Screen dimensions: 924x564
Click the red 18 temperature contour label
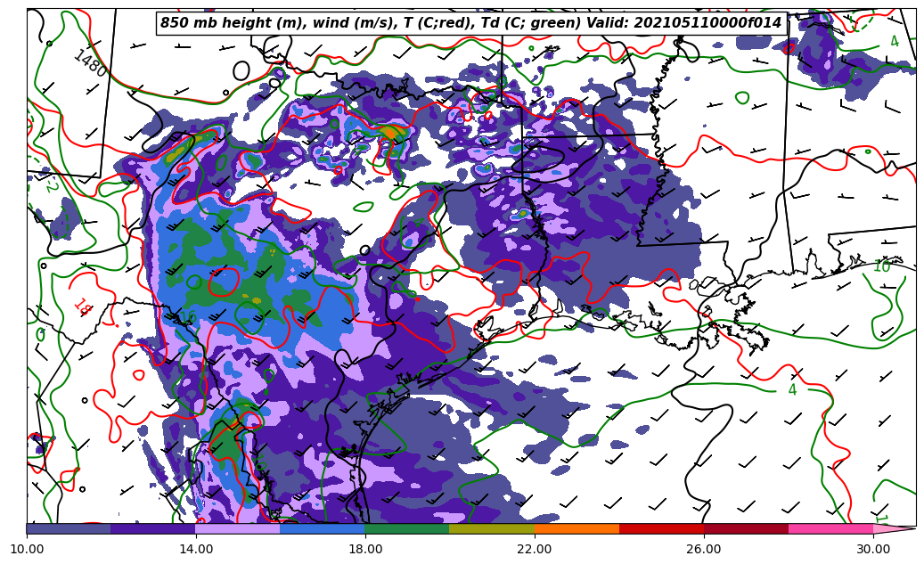click(83, 307)
